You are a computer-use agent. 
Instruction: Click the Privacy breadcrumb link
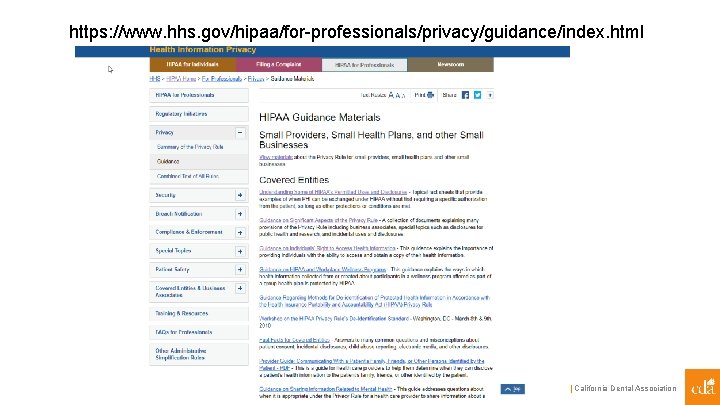tap(256, 79)
